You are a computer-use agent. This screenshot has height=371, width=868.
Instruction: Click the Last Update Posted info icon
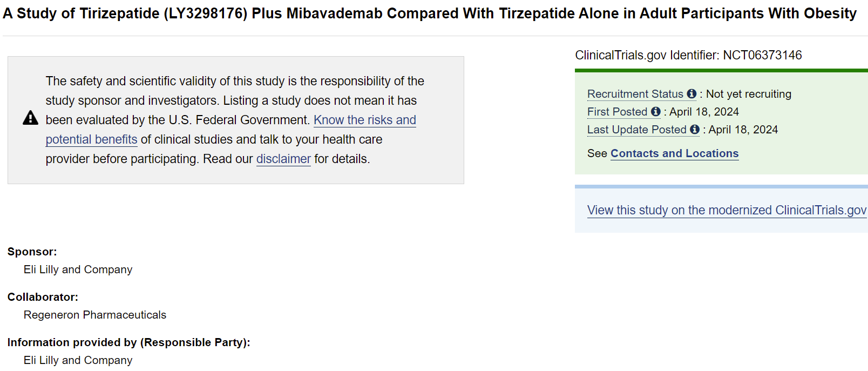click(695, 130)
